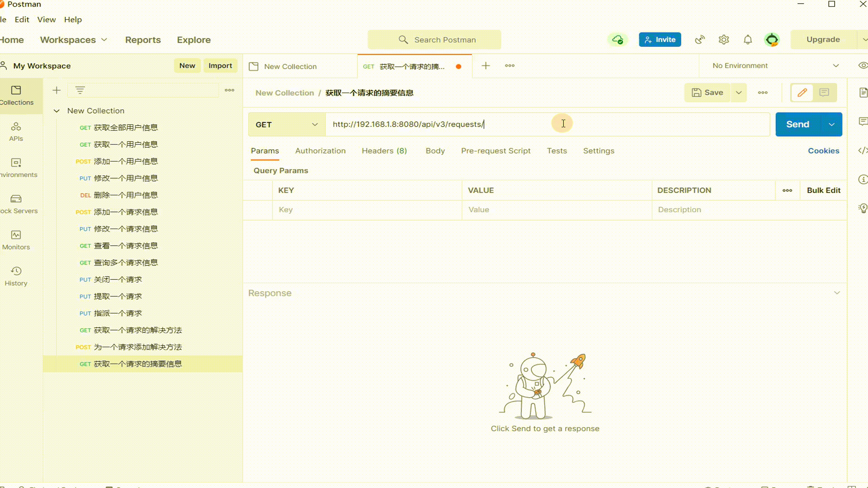This screenshot has height=488, width=868.
Task: Open the Send button dropdown arrow
Action: [832, 125]
